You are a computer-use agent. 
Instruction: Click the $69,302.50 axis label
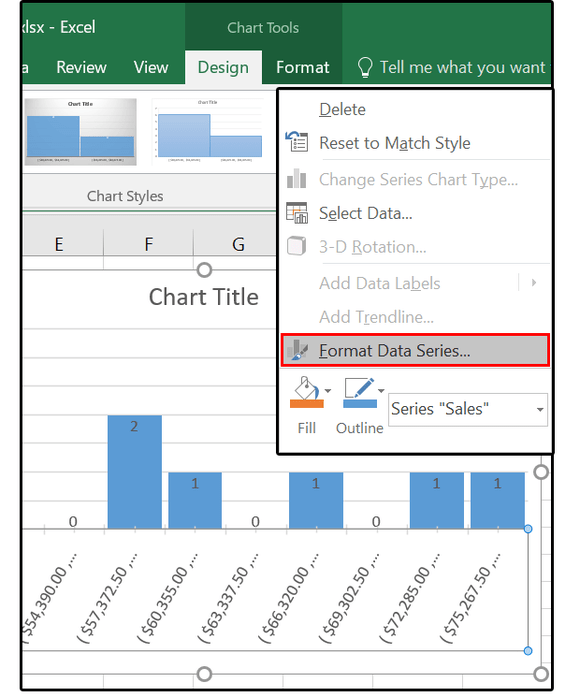[350, 598]
